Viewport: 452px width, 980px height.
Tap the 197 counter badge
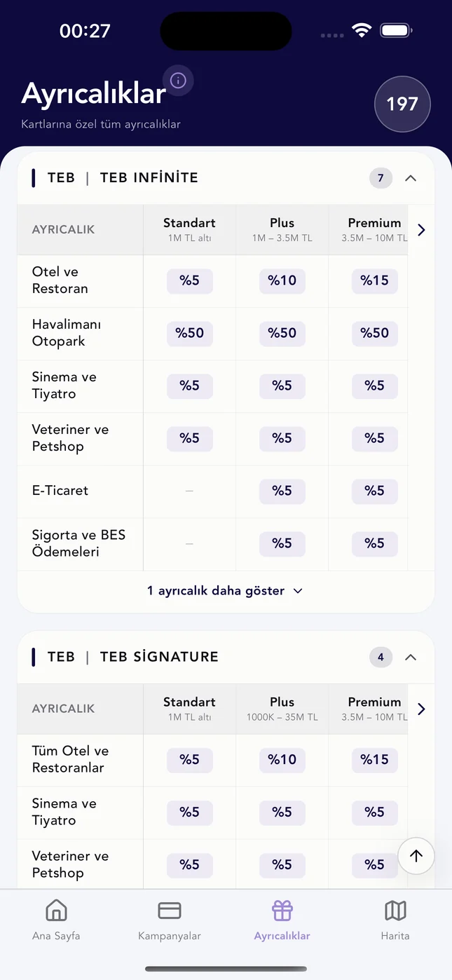pos(402,104)
